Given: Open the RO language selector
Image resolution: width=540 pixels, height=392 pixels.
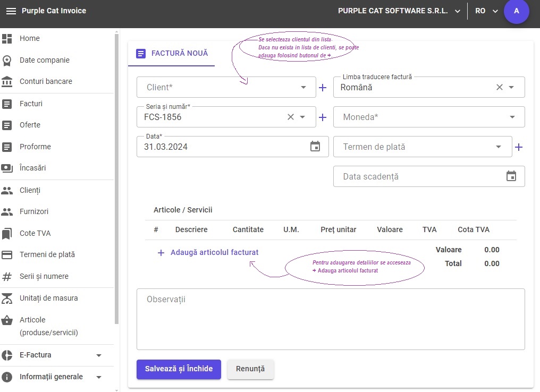Looking at the screenshot, I should tap(486, 11).
